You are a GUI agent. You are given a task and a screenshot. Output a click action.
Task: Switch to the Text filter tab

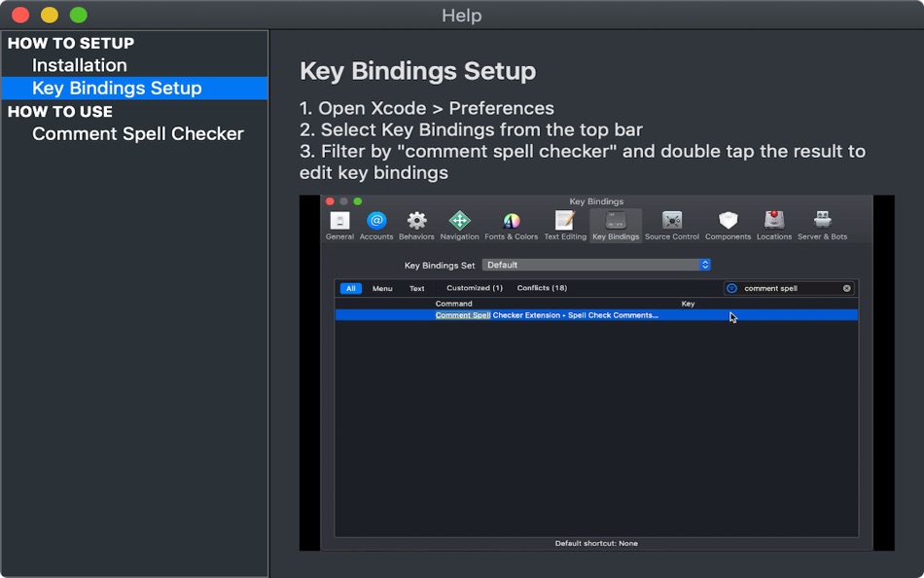point(416,288)
